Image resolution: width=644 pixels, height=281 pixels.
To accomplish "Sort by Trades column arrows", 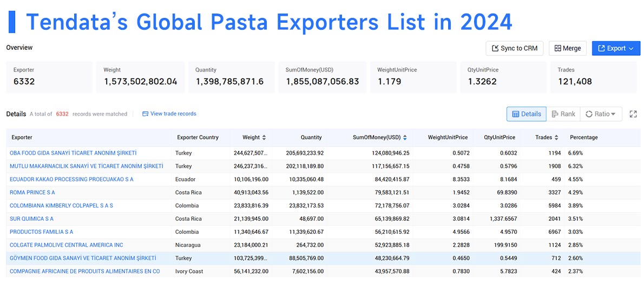I will [556, 138].
